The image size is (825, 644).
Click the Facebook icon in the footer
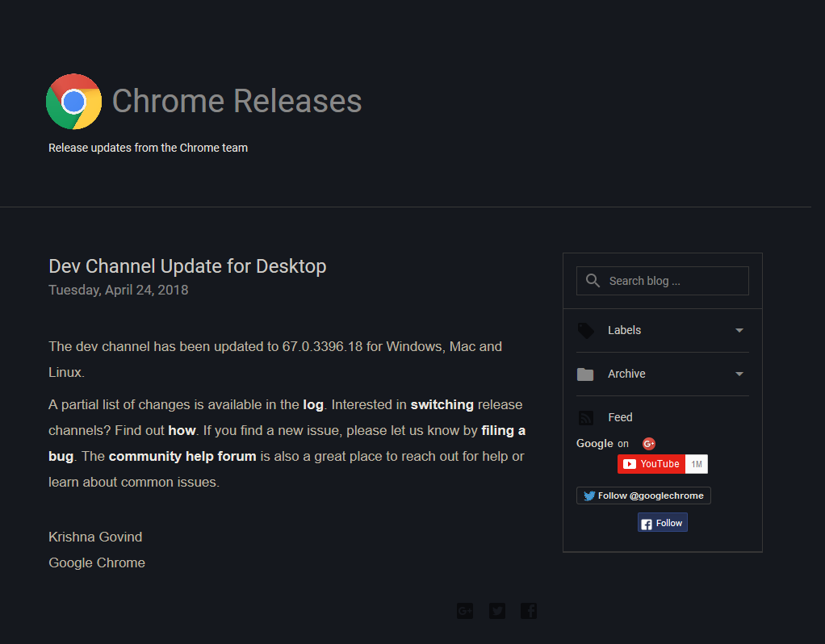tap(529, 611)
